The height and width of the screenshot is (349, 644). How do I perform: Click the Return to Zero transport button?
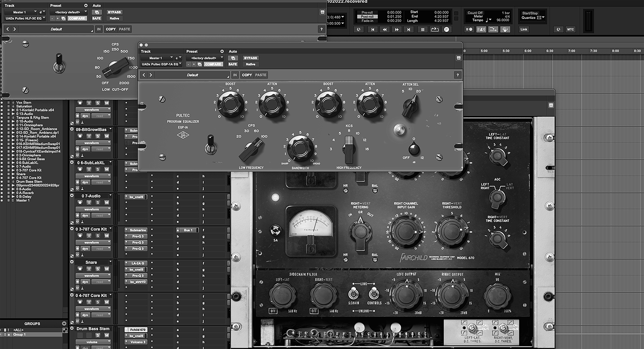coord(372,30)
